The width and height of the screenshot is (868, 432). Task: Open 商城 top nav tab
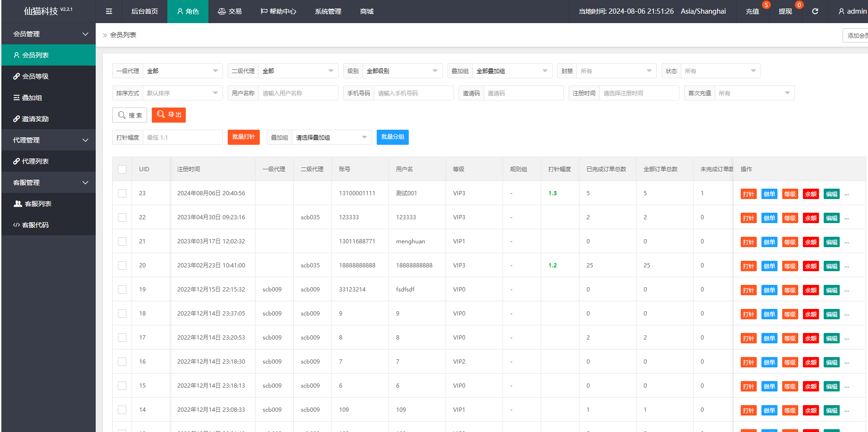coord(367,11)
